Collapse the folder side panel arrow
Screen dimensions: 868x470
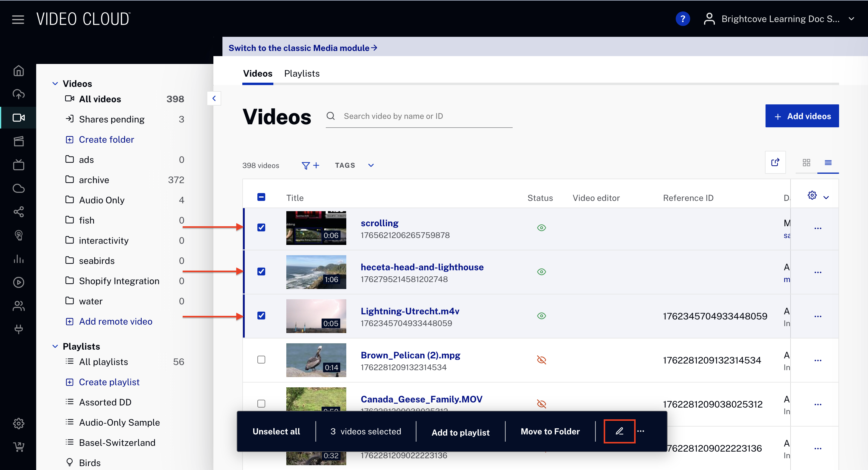214,98
